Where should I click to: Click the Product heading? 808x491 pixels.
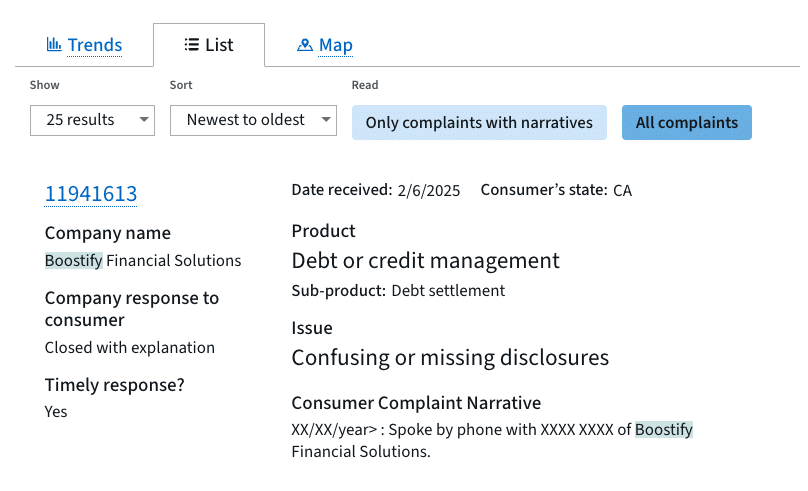[x=324, y=231]
